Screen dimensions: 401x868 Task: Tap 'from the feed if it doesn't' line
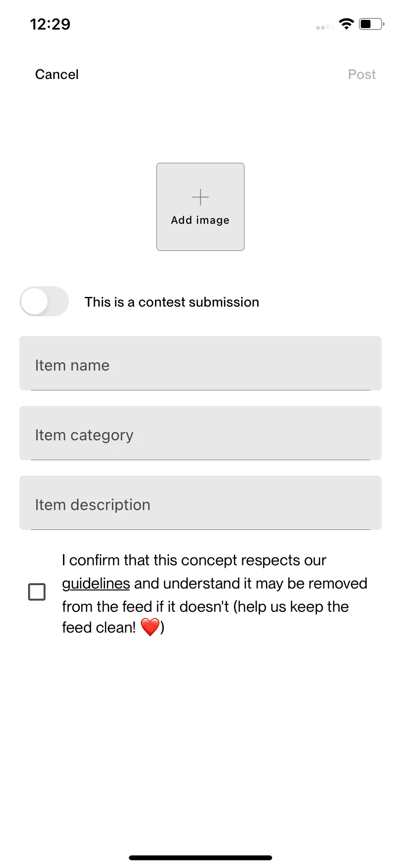tap(145, 607)
